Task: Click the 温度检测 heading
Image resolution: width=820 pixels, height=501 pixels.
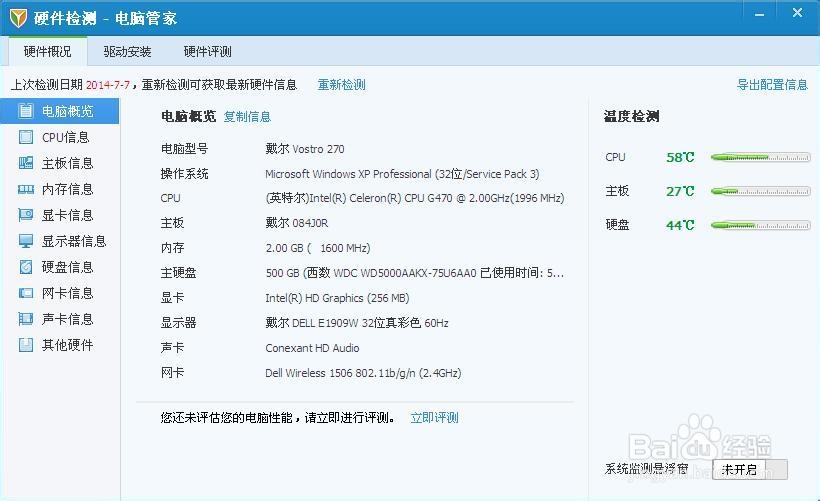Action: pyautogui.click(x=632, y=117)
